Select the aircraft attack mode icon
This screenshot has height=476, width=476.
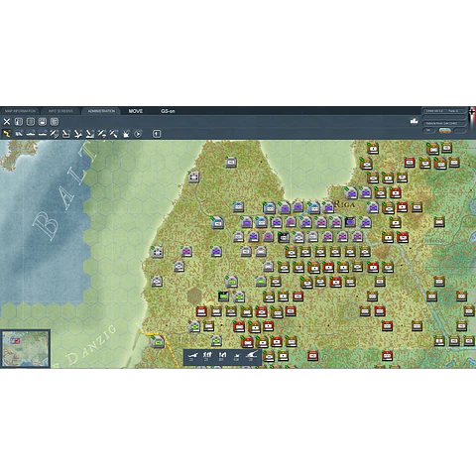coord(78,134)
